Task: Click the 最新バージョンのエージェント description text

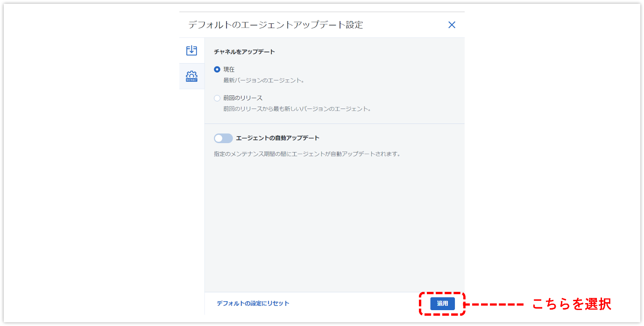Action: [264, 80]
